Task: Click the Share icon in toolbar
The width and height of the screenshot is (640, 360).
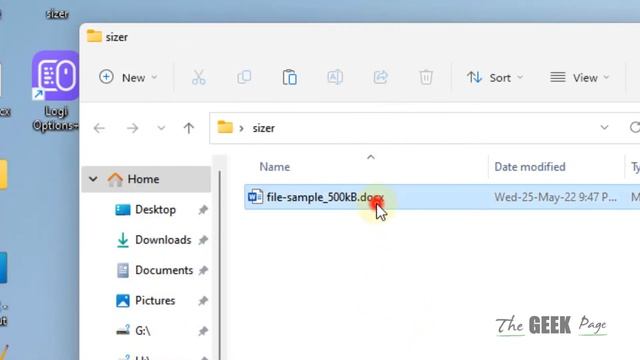Action: pyautogui.click(x=380, y=77)
